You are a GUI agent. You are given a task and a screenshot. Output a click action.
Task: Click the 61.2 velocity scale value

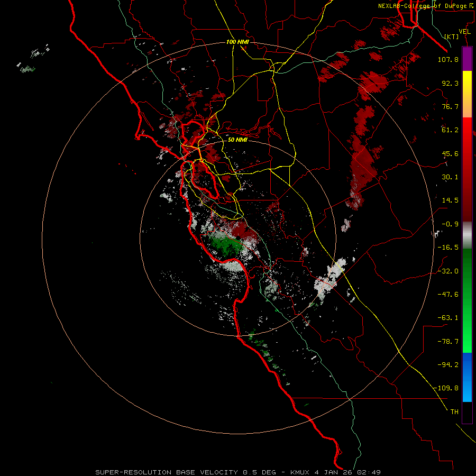450,130
